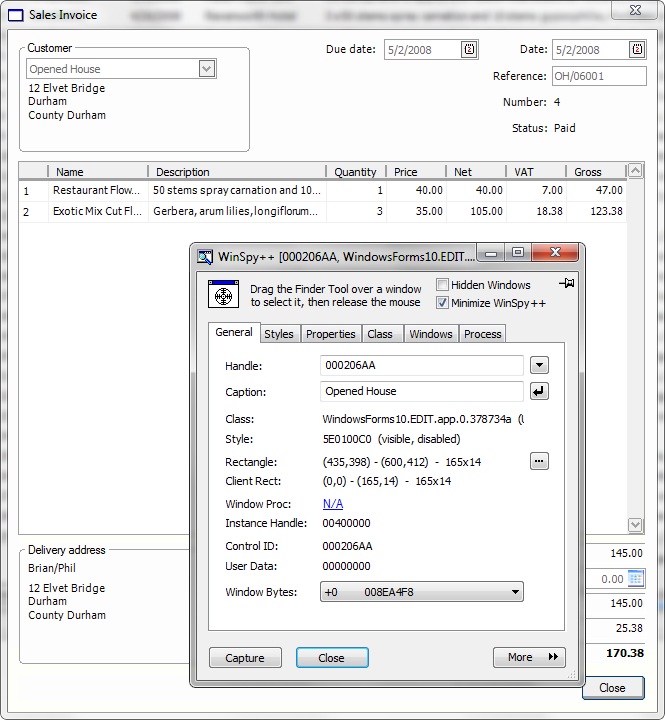This screenshot has height=720, width=665.
Task: Open the Due date calendar picker
Action: 469,49
